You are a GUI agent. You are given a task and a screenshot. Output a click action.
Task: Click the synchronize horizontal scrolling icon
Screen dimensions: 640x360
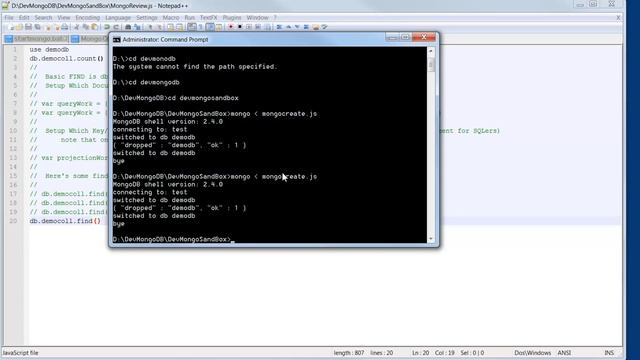coord(180,27)
